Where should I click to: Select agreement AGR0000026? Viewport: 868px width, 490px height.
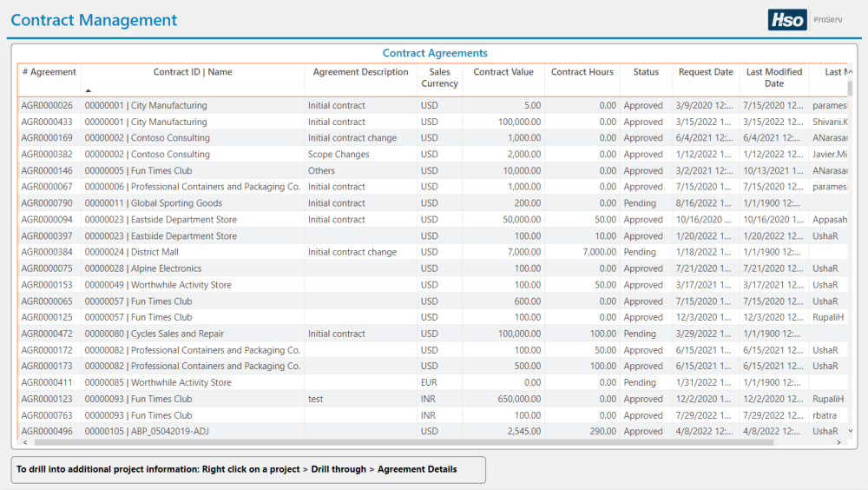tap(47, 105)
